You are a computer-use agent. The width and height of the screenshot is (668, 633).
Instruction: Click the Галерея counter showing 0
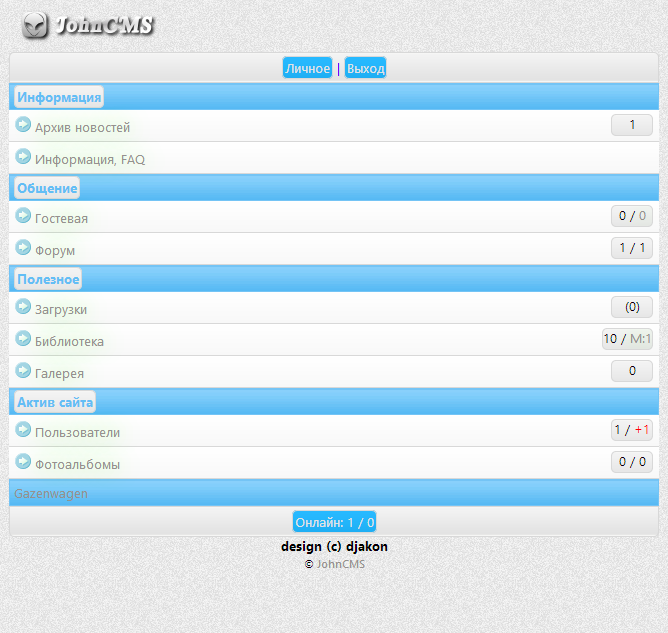click(x=632, y=371)
